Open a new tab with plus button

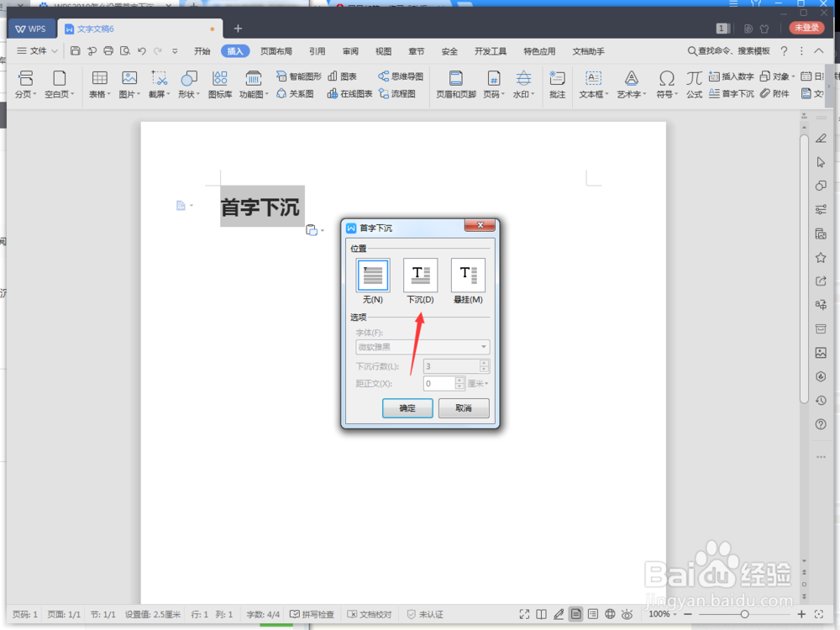click(238, 29)
